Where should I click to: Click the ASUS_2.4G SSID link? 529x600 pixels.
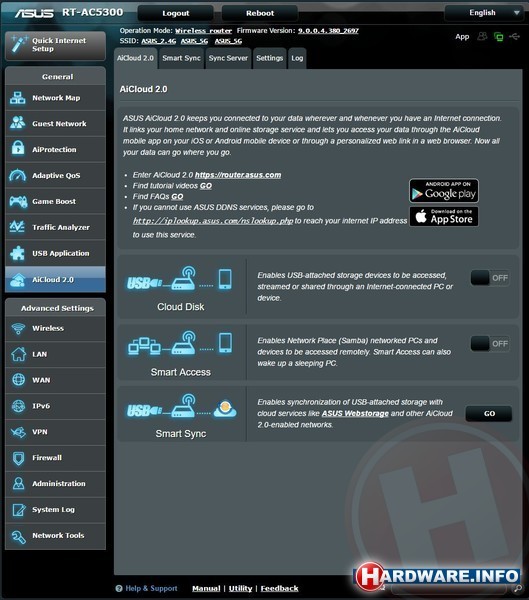click(x=158, y=41)
